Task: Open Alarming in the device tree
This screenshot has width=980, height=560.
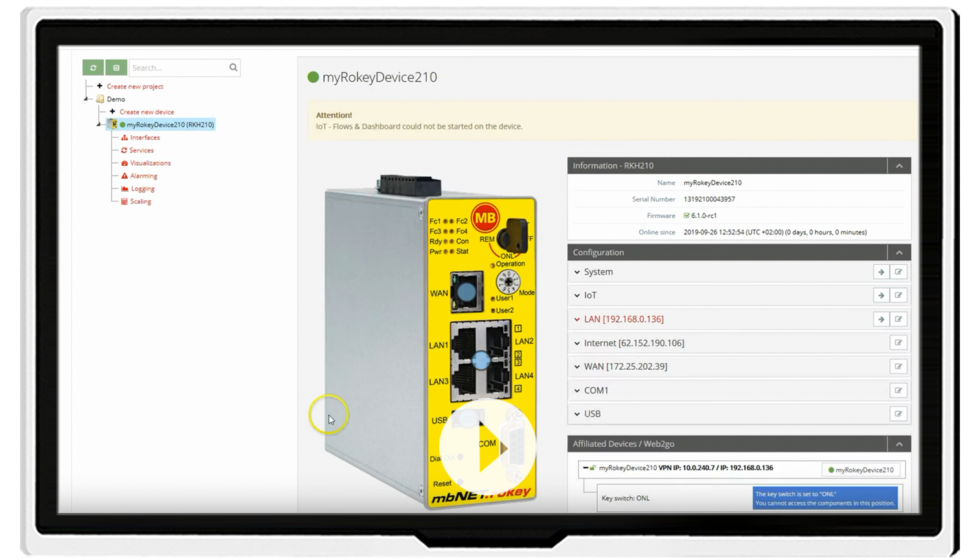Action: tap(144, 176)
